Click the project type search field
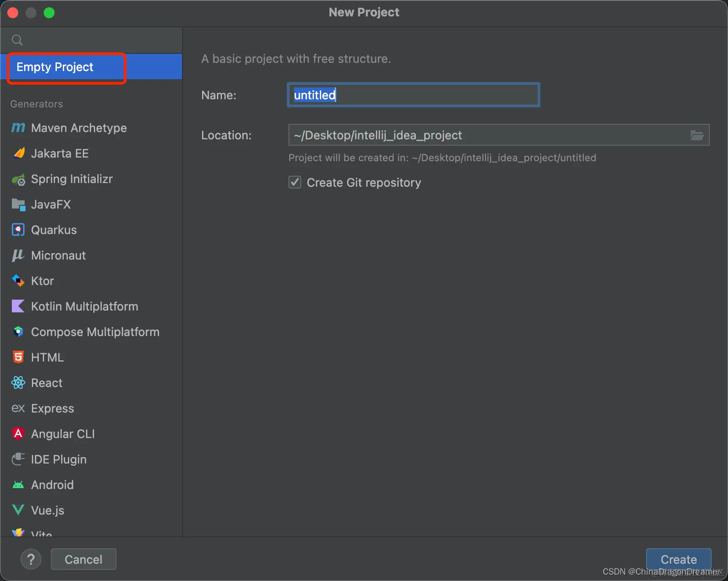This screenshot has width=728, height=581. pos(91,40)
